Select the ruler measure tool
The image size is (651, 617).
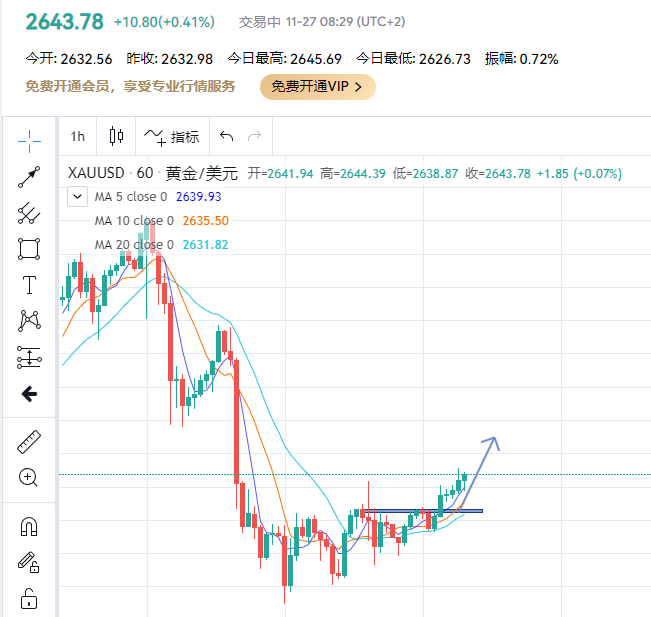29,442
